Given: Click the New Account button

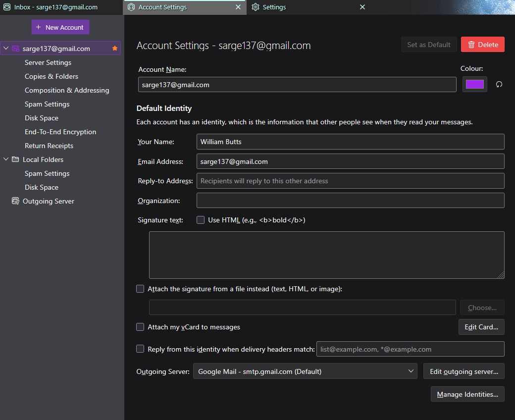Looking at the screenshot, I should 60,27.
